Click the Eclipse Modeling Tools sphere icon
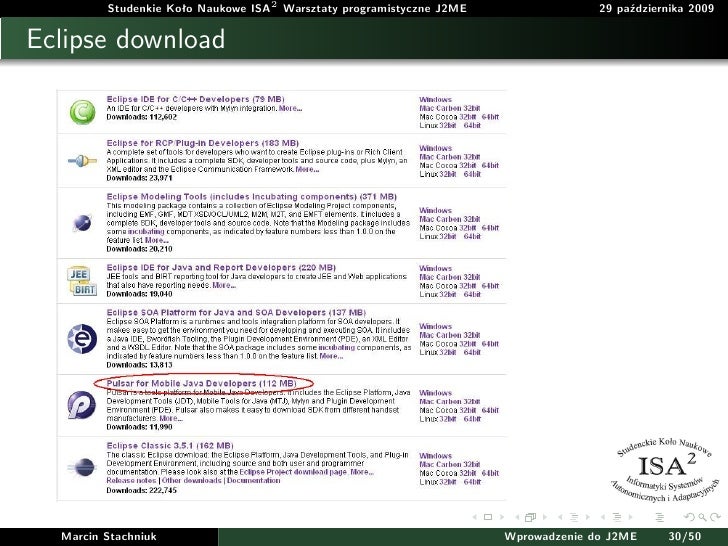This screenshot has height=546, width=728. (x=82, y=223)
